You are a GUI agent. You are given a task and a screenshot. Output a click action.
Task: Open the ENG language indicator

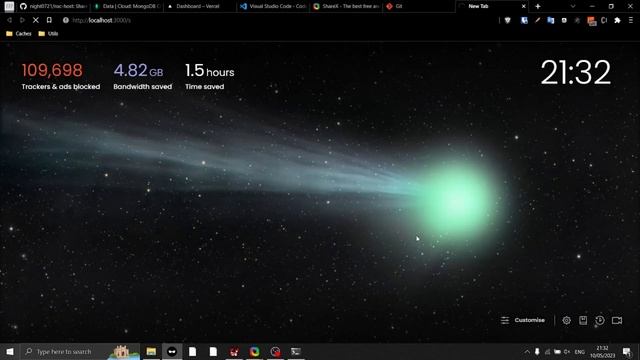(x=580, y=351)
